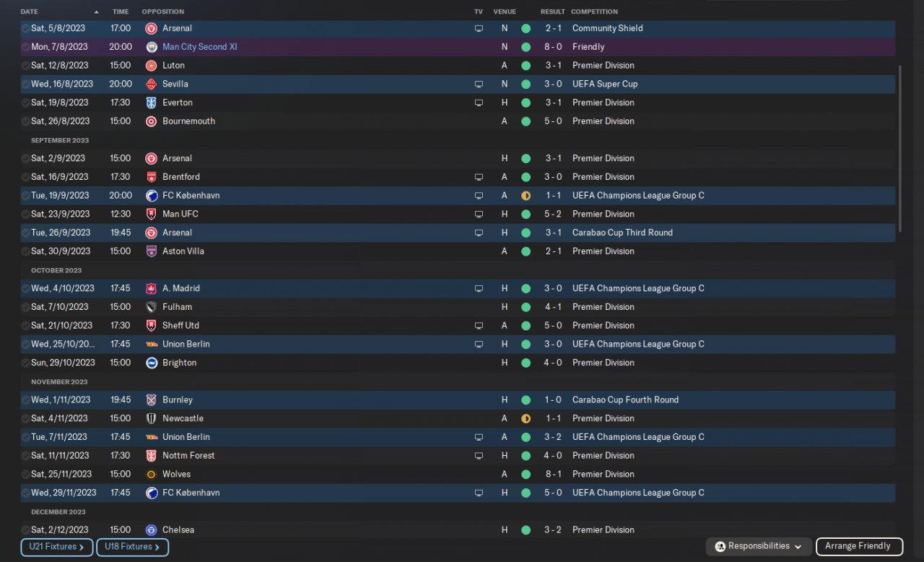924x562 pixels.
Task: Sort by the Competition column header
Action: tap(594, 12)
